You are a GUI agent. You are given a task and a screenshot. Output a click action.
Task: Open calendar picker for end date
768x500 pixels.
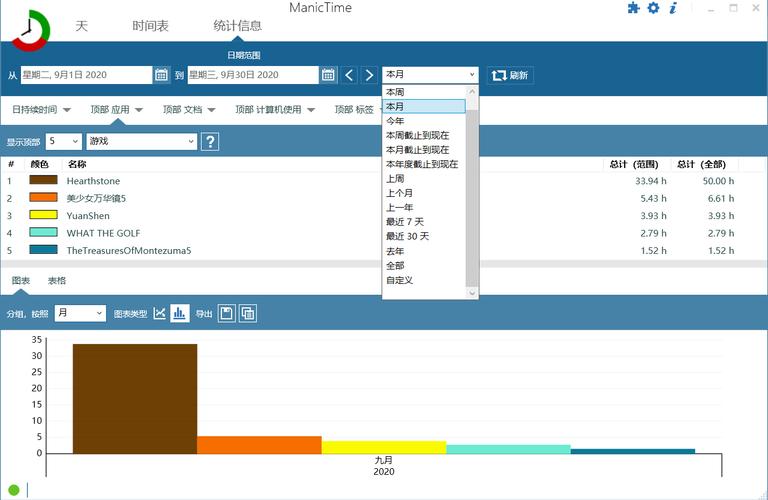[x=328, y=75]
